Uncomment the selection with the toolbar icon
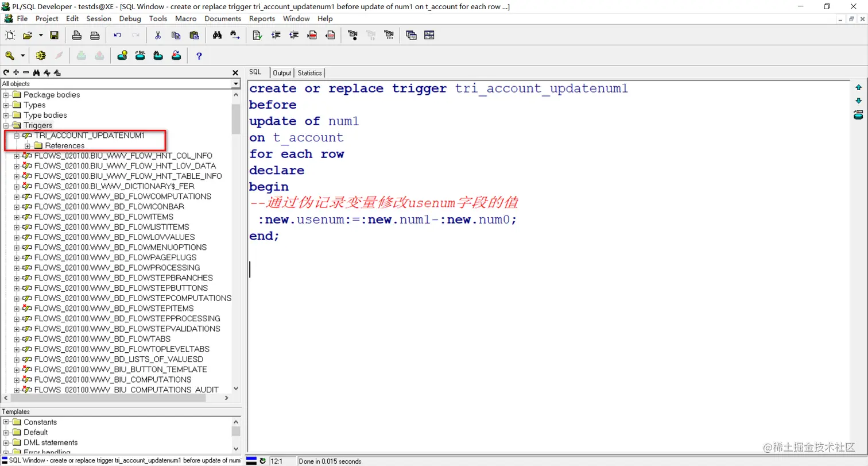Viewport: 868px width, 466px height. 330,36
